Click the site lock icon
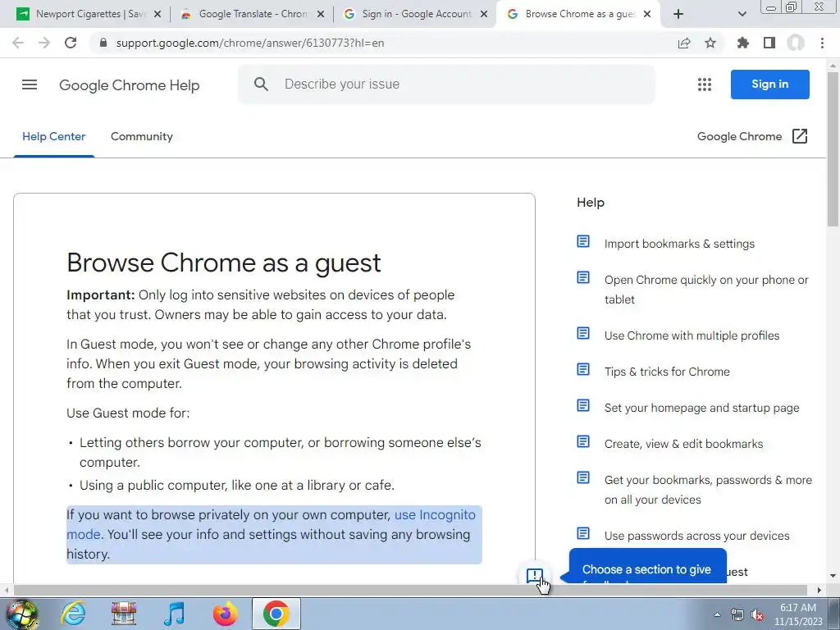Screen dimensions: 840x630 point(103,43)
